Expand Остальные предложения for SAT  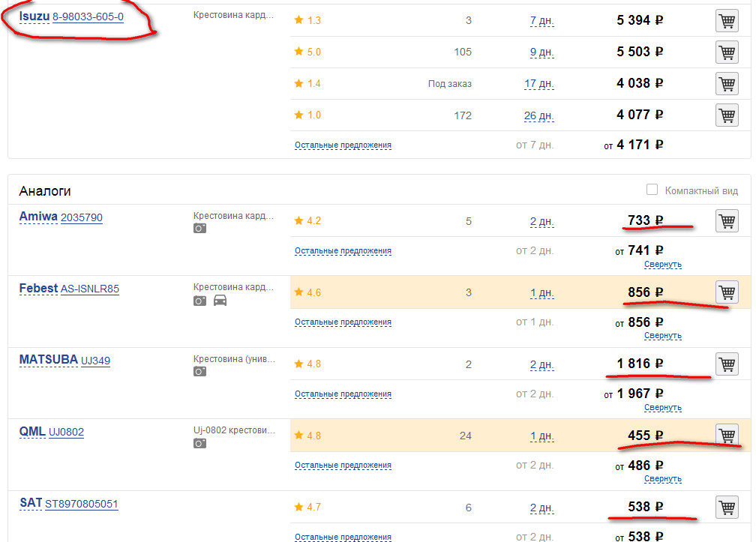click(x=343, y=538)
